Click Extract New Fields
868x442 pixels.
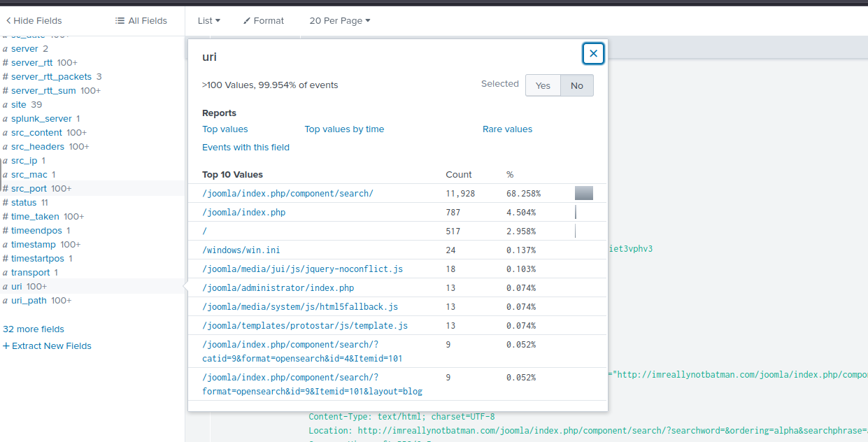click(47, 346)
